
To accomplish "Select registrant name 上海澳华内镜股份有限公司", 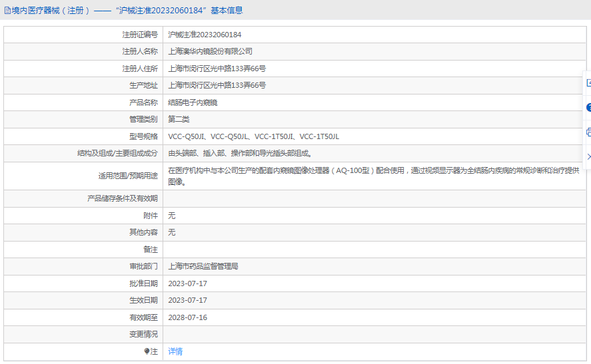I will pos(211,51).
